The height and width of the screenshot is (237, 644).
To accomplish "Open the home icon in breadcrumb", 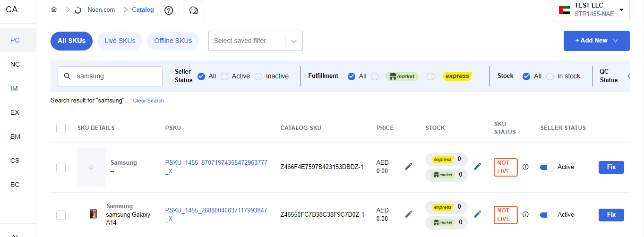I will pyautogui.click(x=54, y=9).
